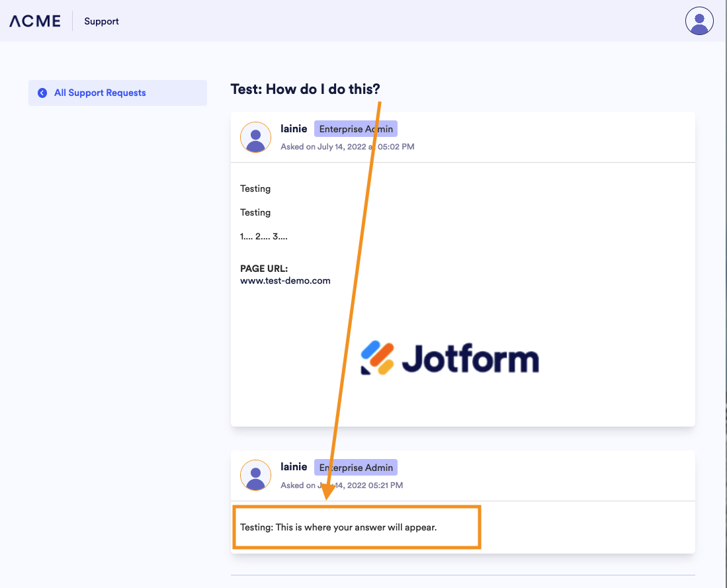
Task: Click the first Testing line
Action: 255,189
